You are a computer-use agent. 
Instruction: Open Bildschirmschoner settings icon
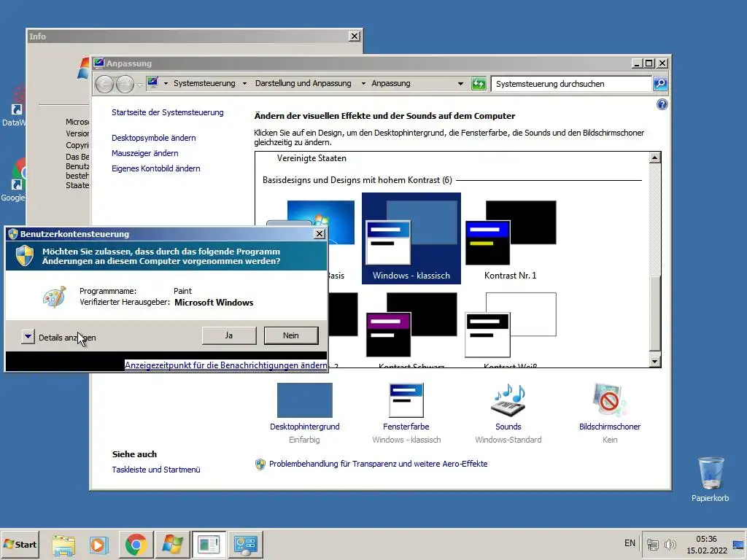pos(610,400)
